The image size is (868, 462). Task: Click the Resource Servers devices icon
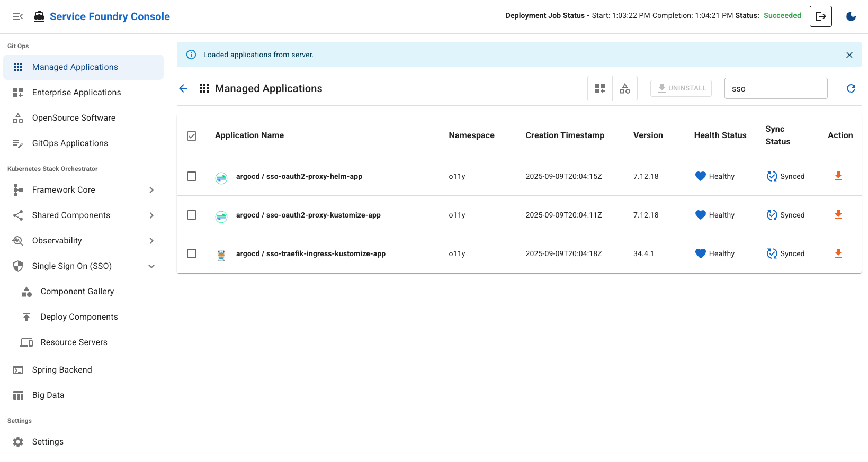click(x=26, y=342)
